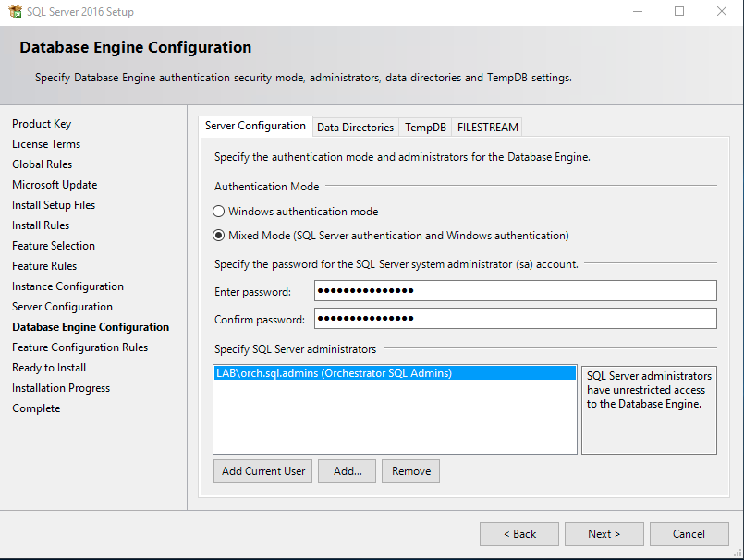The width and height of the screenshot is (744, 560).
Task: Maximize the SQL Server 2016 Setup window
Action: (x=679, y=12)
